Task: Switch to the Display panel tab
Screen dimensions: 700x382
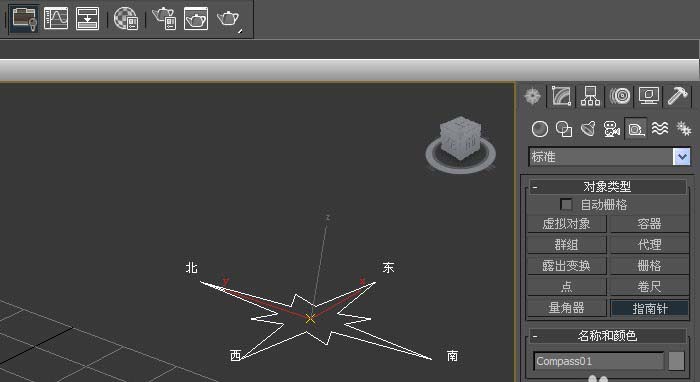Action: pyautogui.click(x=648, y=96)
